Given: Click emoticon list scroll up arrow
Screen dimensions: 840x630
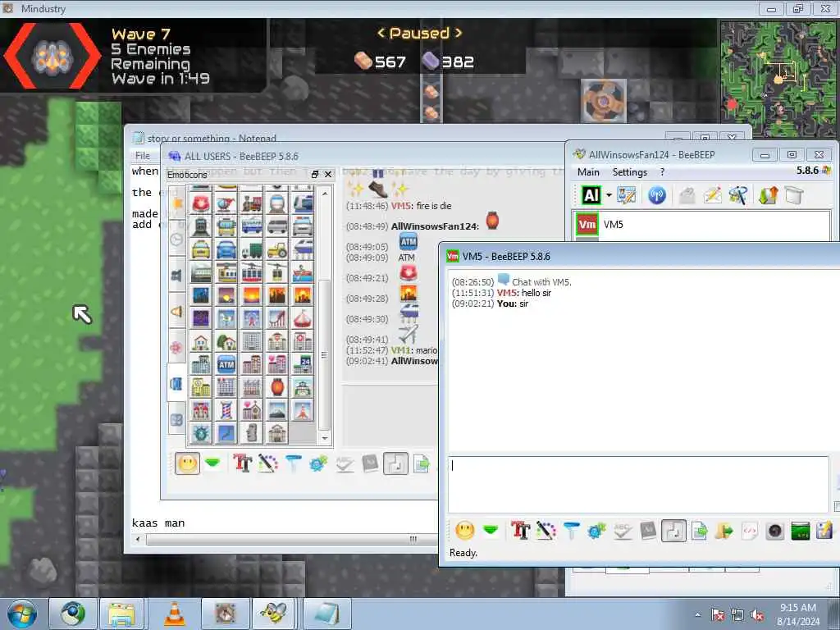Looking at the screenshot, I should [x=325, y=194].
